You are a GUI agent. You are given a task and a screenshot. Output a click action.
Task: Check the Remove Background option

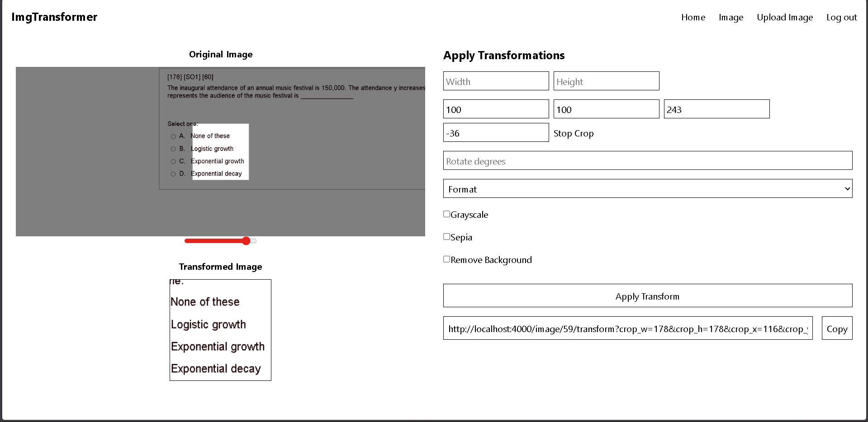[x=446, y=259]
